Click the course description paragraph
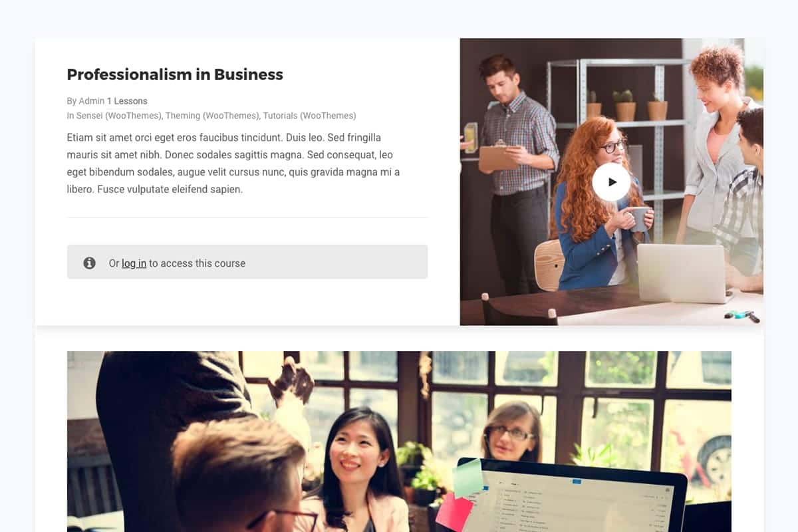The width and height of the screenshot is (798, 532). [234, 163]
